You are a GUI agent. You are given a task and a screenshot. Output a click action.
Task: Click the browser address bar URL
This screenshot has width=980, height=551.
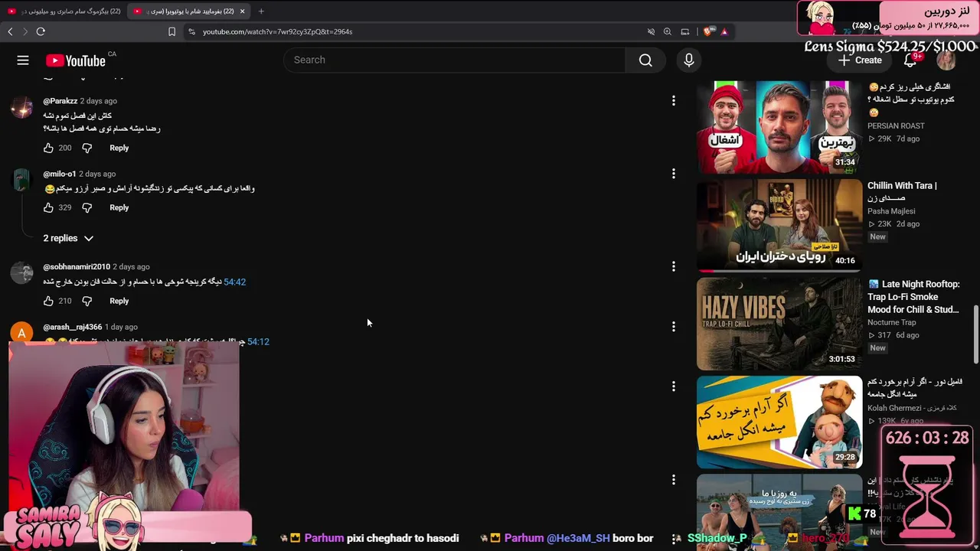(278, 31)
